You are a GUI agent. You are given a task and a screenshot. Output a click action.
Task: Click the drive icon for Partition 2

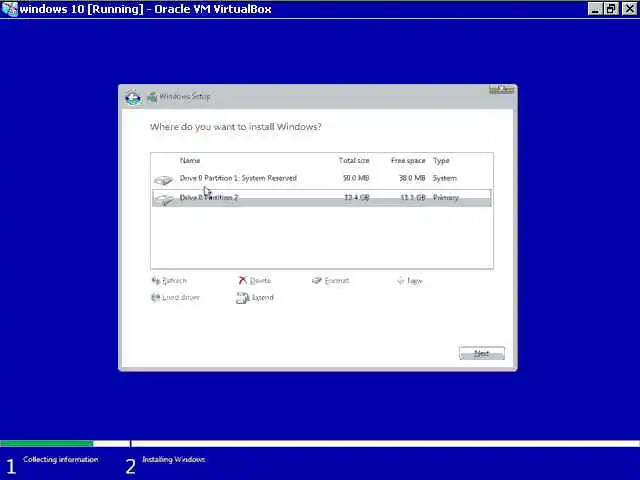pyautogui.click(x=164, y=200)
